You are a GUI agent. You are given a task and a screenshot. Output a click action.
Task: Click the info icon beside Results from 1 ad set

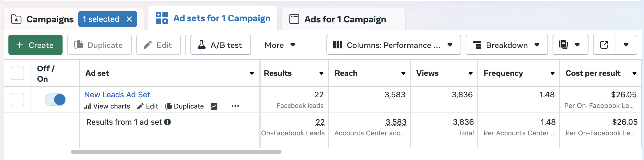tap(167, 122)
